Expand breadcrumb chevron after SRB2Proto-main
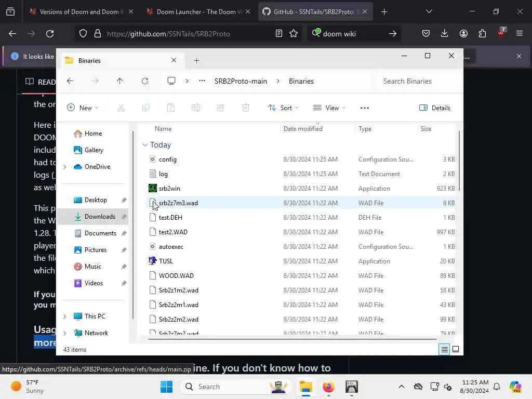This screenshot has width=532, height=399. 278,81
